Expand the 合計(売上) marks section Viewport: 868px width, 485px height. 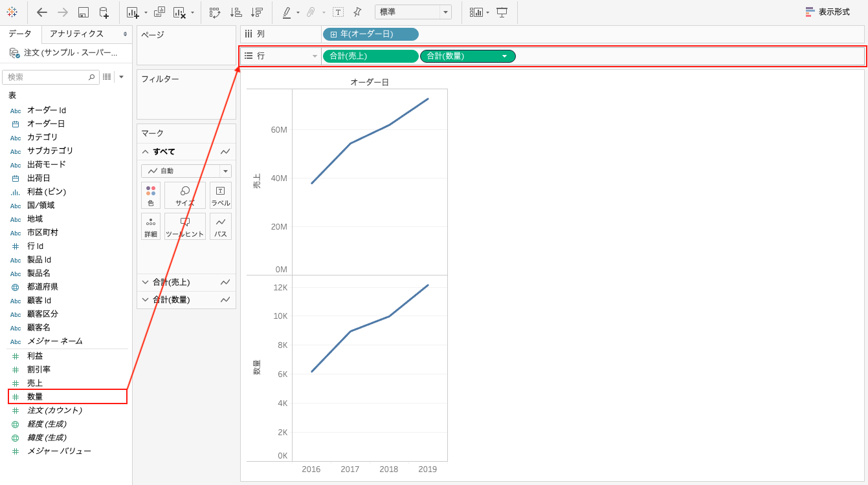(146, 283)
